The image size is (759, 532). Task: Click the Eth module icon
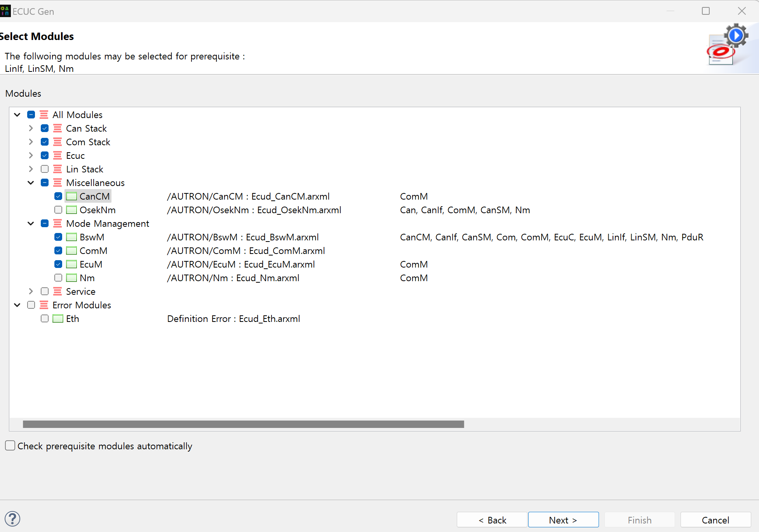pos(58,318)
